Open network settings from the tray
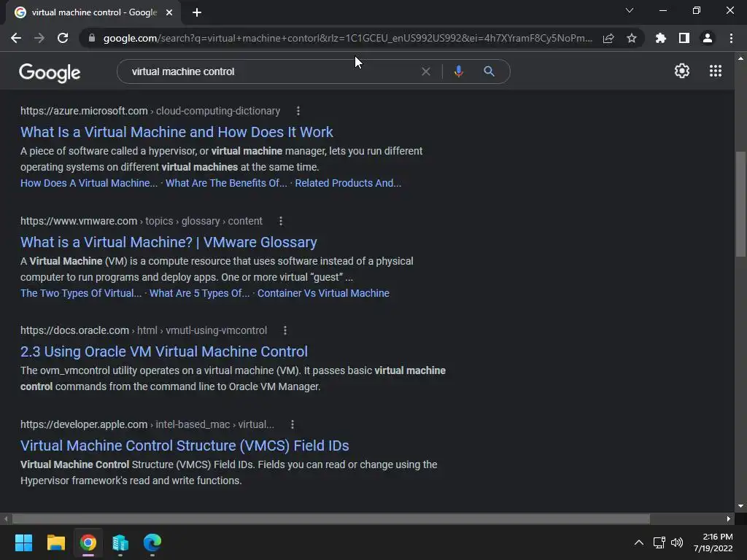Viewport: 747px width, 560px height. pyautogui.click(x=659, y=542)
